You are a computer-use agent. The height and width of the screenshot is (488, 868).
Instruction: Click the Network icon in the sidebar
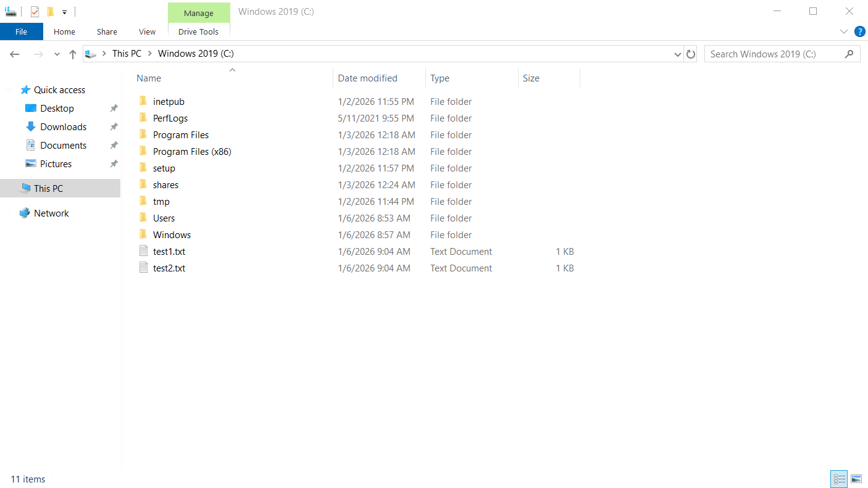pyautogui.click(x=25, y=213)
